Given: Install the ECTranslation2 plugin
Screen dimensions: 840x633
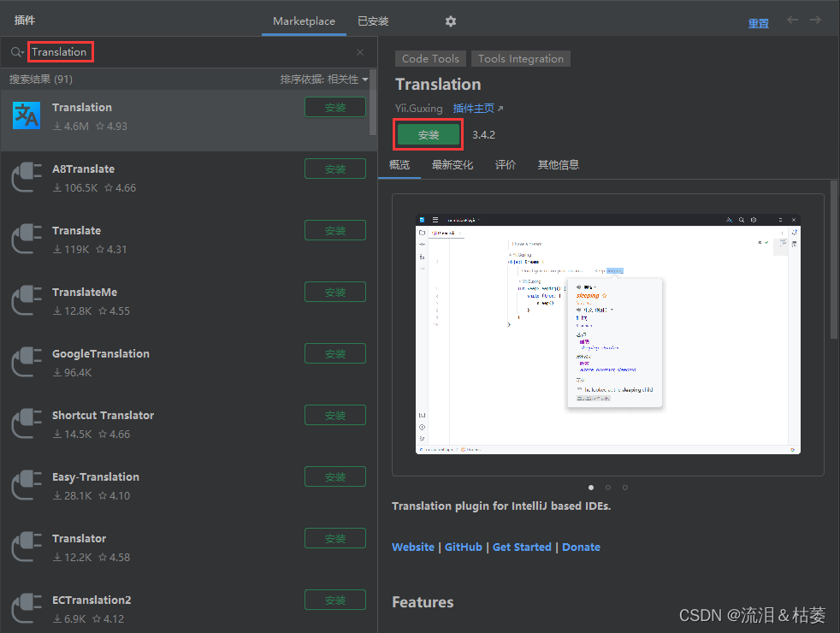Looking at the screenshot, I should [335, 600].
